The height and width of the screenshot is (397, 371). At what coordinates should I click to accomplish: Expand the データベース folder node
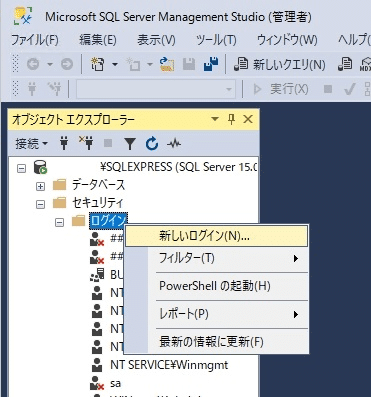tap(40, 186)
